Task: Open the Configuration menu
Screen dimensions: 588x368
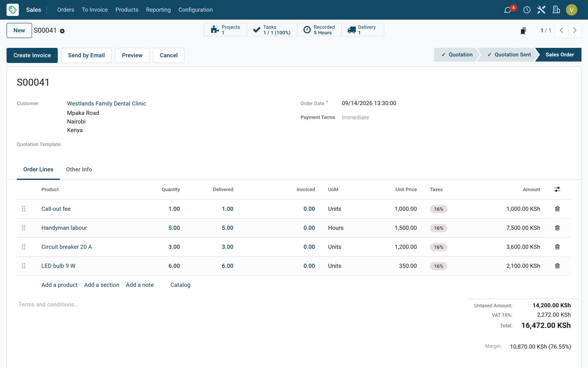Action: [196, 10]
